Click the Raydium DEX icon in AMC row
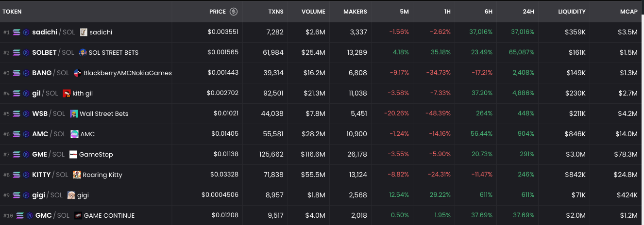Image resolution: width=644 pixels, height=225 pixels. pos(26,134)
